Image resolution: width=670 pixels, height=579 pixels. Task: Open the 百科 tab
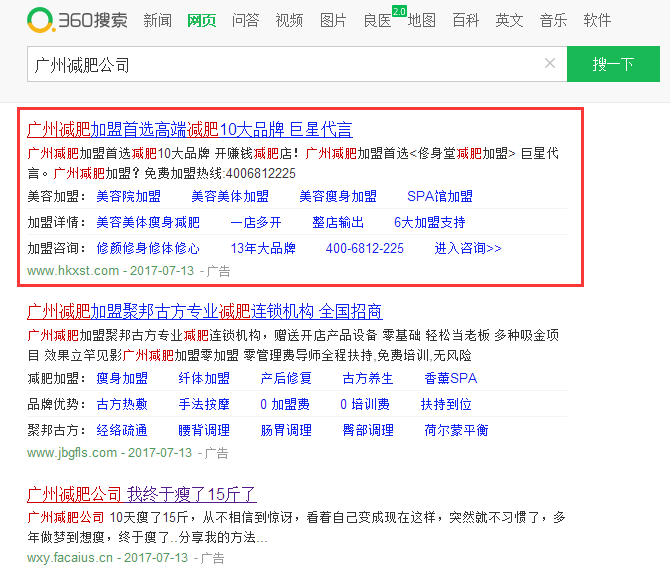pyautogui.click(x=465, y=20)
